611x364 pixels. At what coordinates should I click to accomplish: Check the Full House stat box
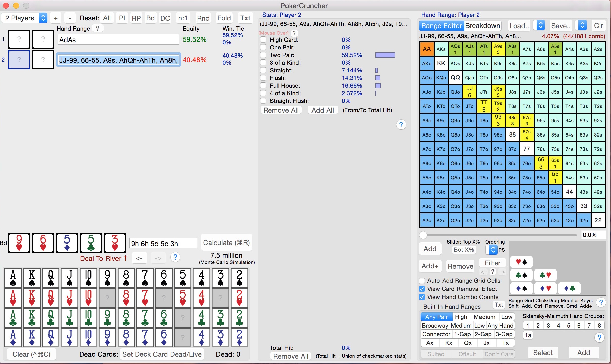(x=263, y=86)
